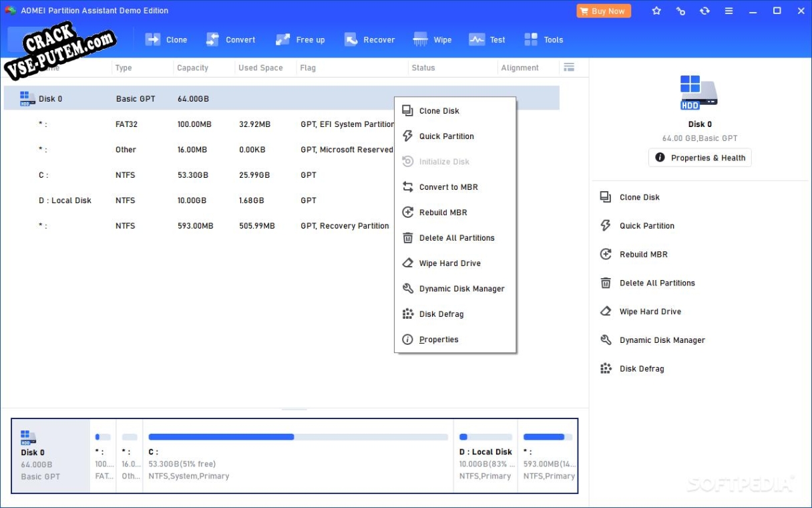Image resolution: width=812 pixels, height=508 pixels.
Task: Choose Clone Disk in the context menu
Action: click(x=455, y=111)
